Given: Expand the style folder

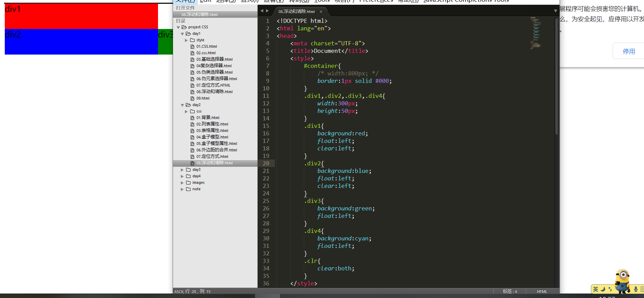Looking at the screenshot, I should pyautogui.click(x=186, y=40).
